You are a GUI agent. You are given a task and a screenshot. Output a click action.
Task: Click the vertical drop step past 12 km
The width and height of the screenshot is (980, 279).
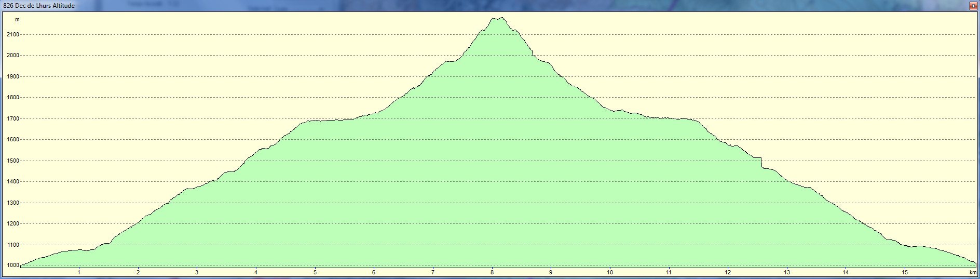(761, 163)
